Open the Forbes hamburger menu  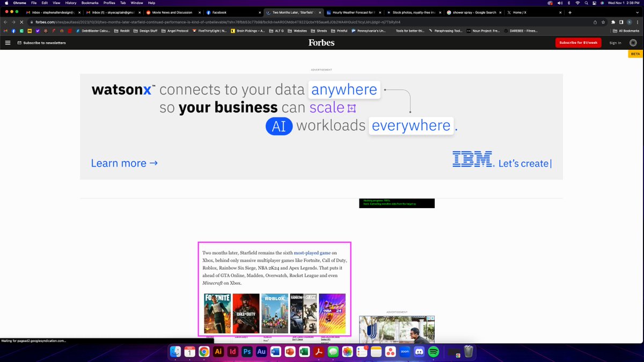click(8, 43)
